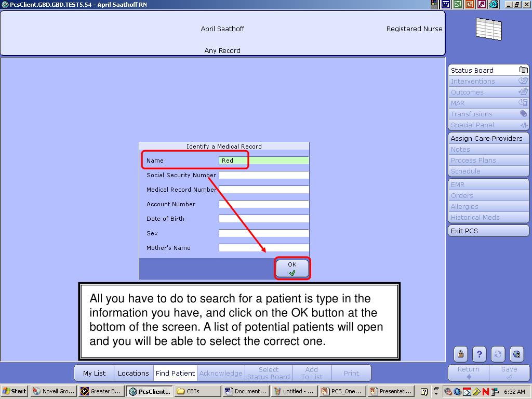Launch Excel from the Office shortcut bar
Image resolution: width=532 pixels, height=399 pixels.
457,4
